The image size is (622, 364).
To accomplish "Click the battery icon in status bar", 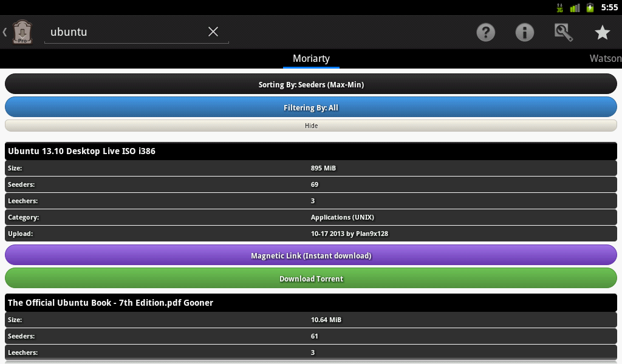I will click(590, 7).
